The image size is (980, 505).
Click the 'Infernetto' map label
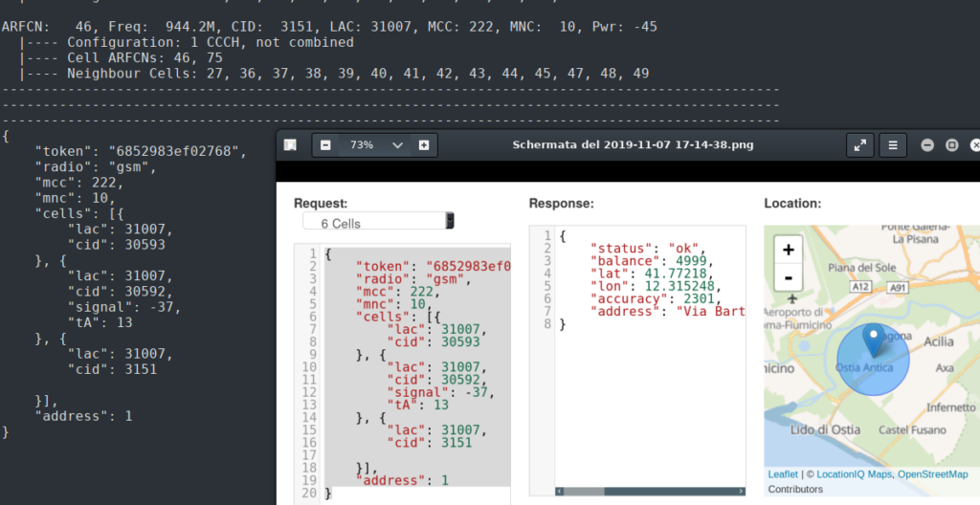click(950, 407)
